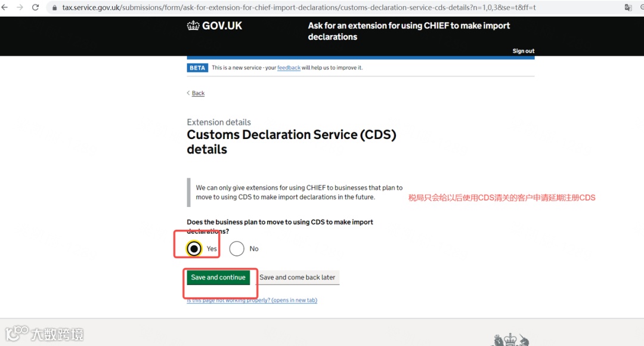Image resolution: width=644 pixels, height=346 pixels.
Task: Click the Customs Declaration Service heading
Action: coord(291,142)
